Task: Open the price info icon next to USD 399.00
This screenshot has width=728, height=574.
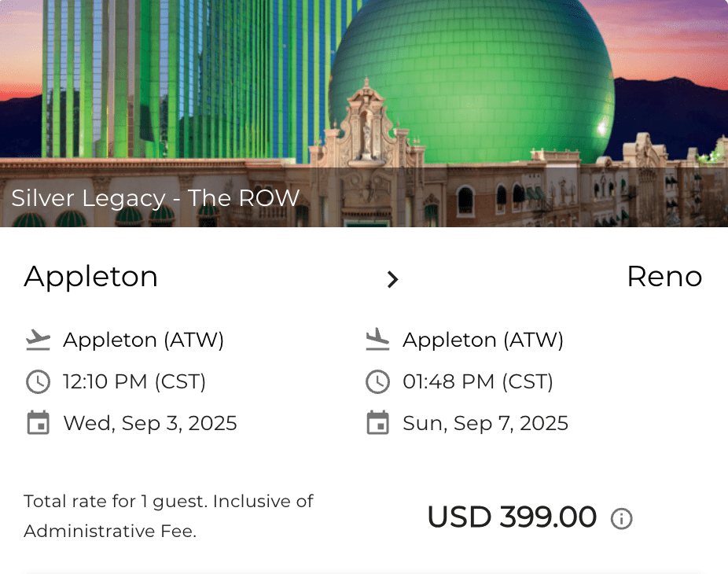Action: (622, 519)
